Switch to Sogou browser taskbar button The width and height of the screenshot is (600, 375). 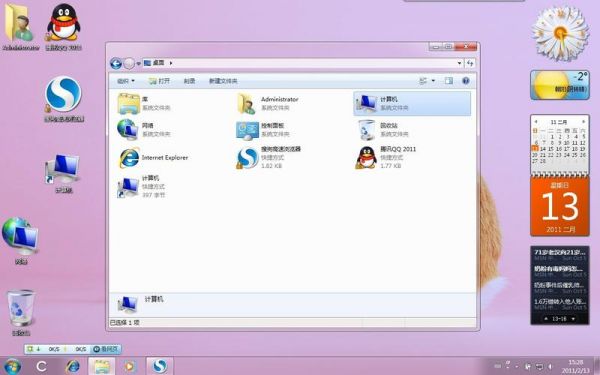(160, 367)
